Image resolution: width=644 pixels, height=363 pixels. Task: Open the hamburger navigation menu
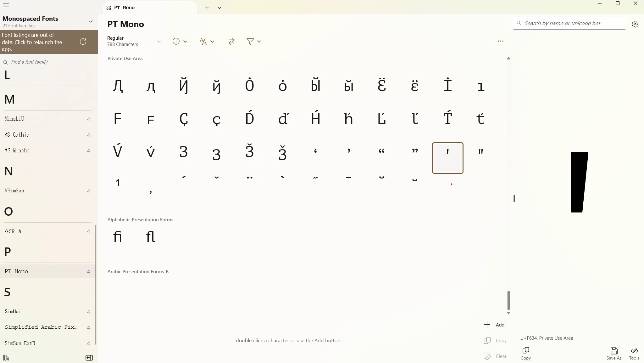tap(6, 5)
